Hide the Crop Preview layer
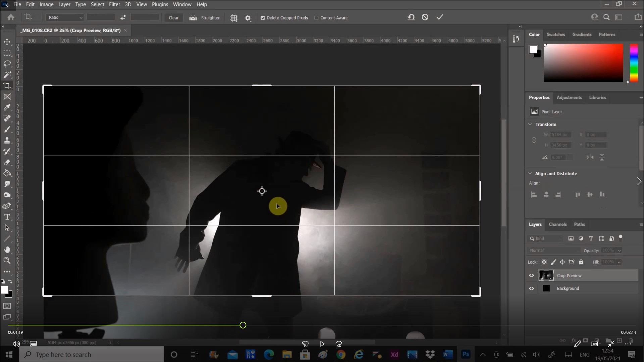 pos(531,275)
